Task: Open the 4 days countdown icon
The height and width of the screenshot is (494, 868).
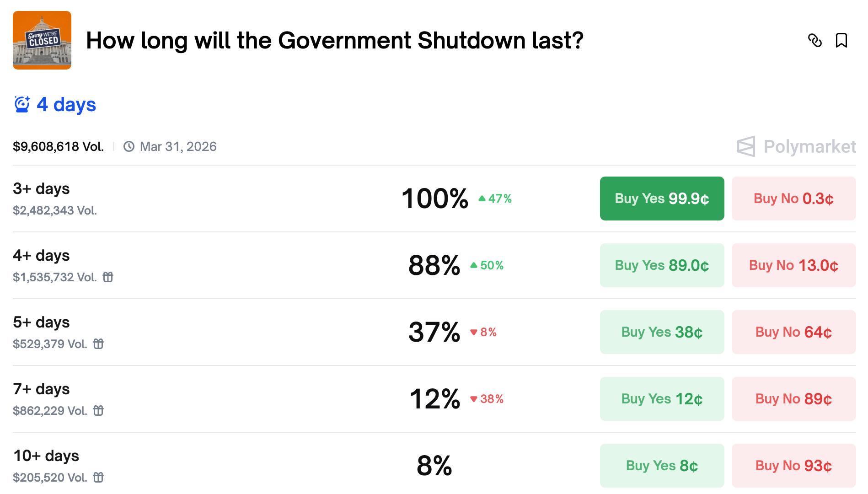Action: pos(22,104)
